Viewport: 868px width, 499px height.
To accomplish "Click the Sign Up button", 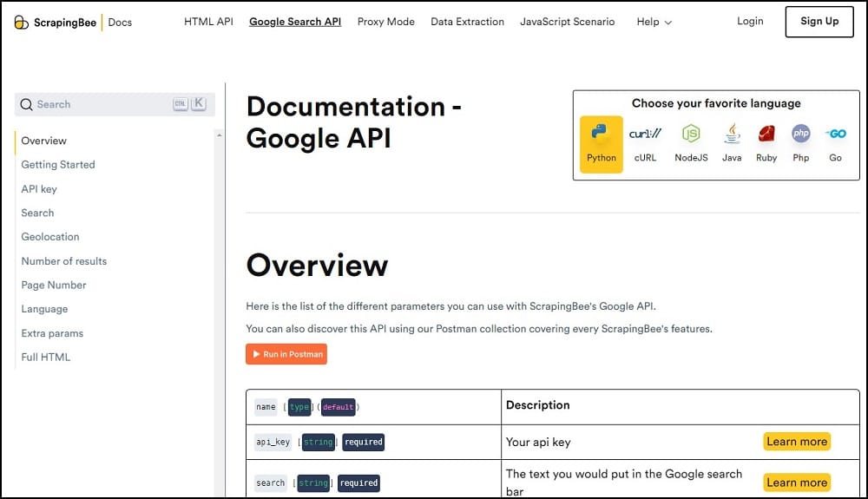I will (819, 22).
